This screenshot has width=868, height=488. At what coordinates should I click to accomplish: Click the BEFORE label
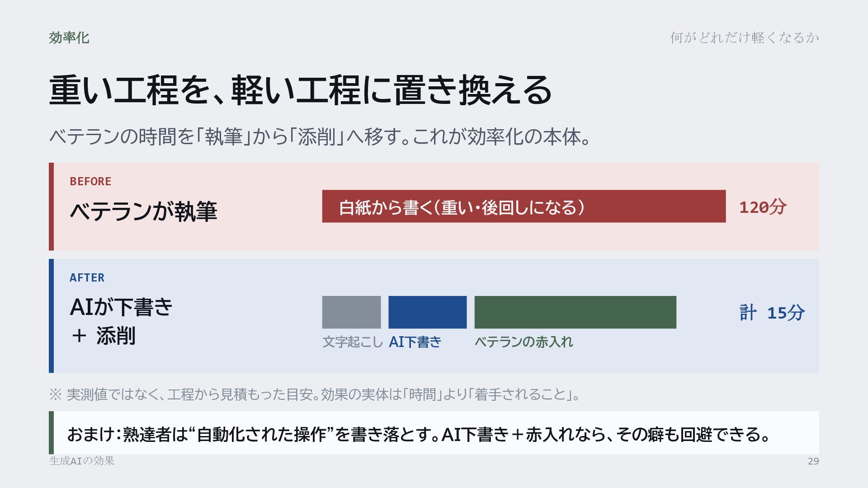(90, 182)
